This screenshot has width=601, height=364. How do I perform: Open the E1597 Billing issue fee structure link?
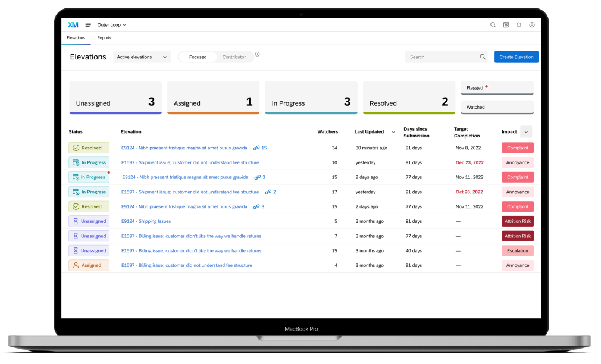[187, 265]
